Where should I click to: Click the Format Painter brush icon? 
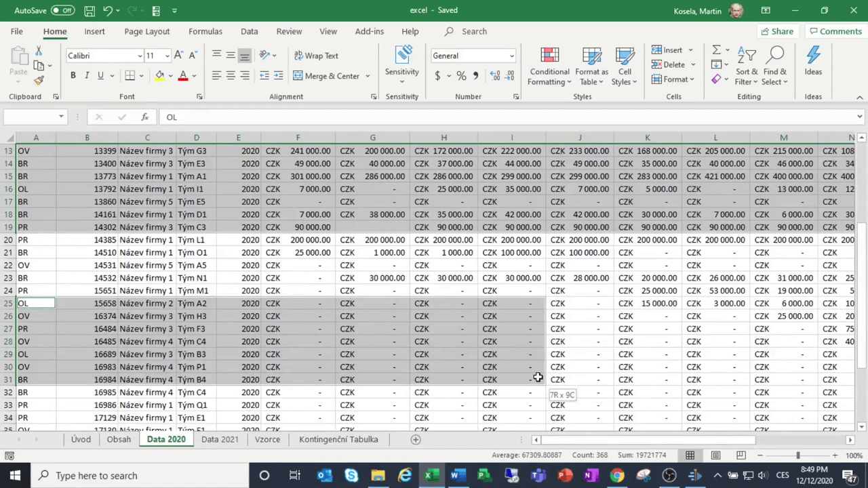(39, 80)
